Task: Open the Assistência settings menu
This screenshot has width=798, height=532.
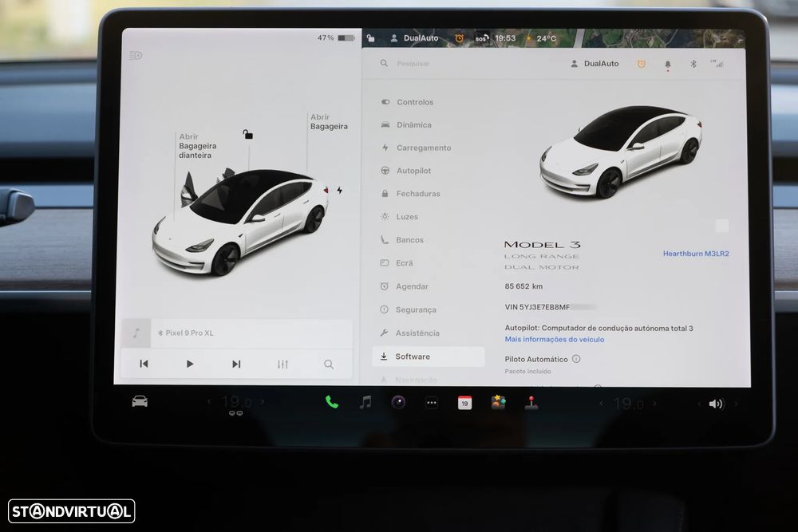Action: coord(409,333)
